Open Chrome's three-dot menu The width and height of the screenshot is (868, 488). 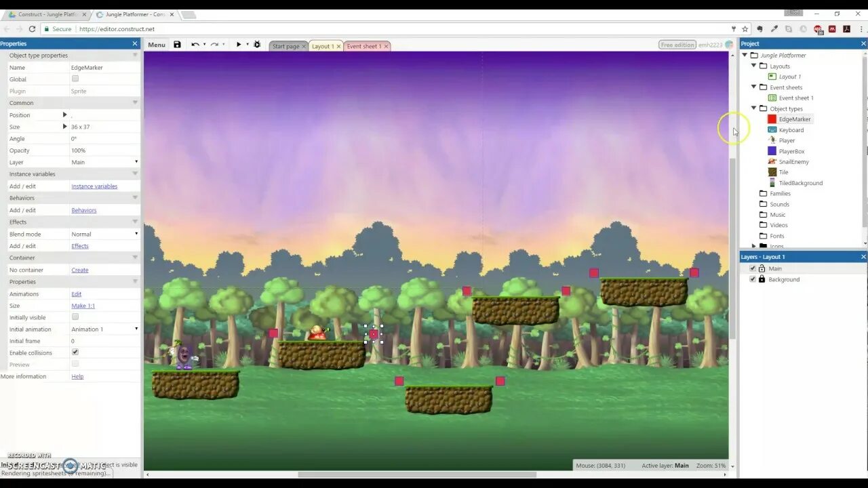(x=861, y=29)
